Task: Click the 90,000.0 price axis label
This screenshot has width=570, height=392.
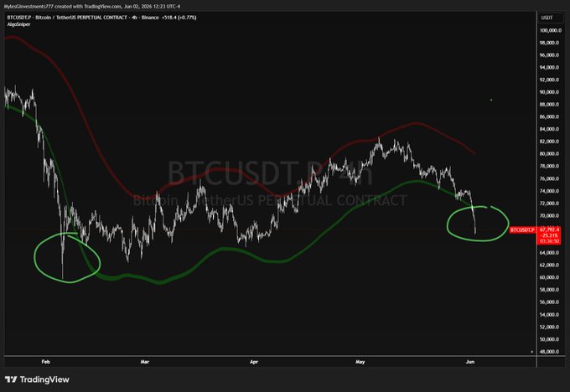Action: [550, 92]
